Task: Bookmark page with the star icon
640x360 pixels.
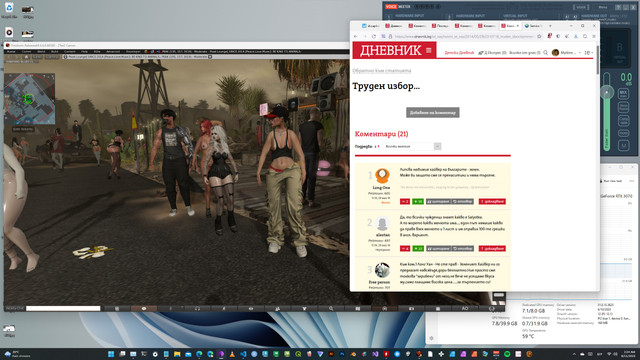Action: click(x=539, y=36)
